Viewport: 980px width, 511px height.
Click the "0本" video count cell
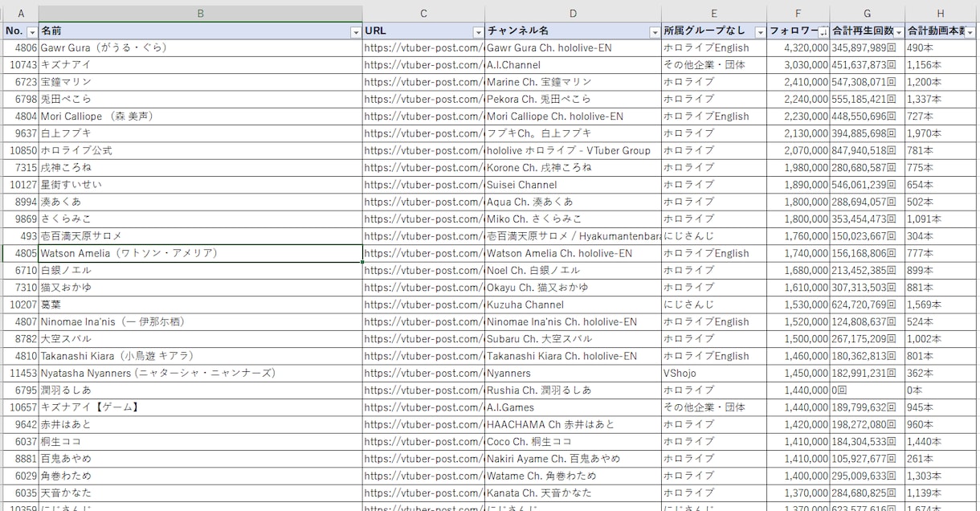point(941,390)
